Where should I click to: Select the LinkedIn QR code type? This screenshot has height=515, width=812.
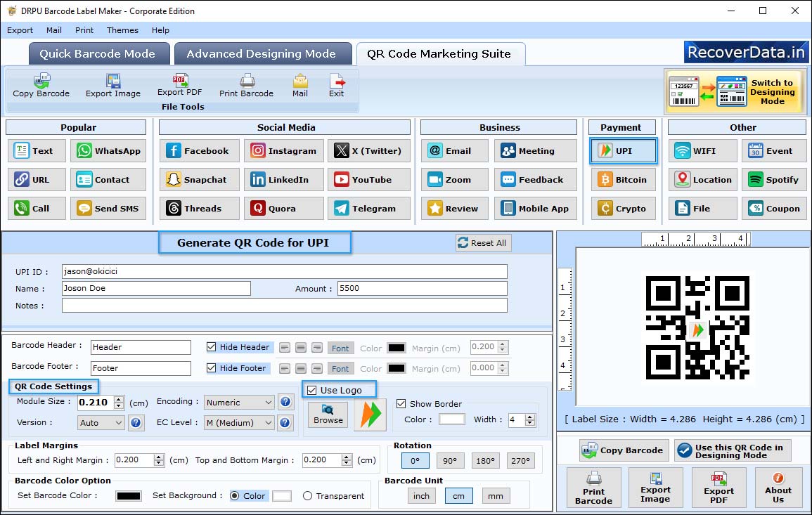coord(284,180)
